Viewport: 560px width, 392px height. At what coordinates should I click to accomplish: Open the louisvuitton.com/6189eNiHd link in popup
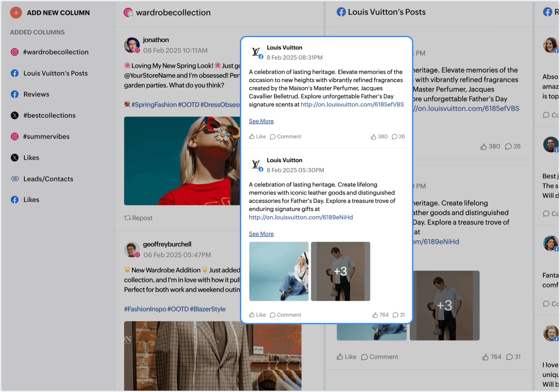click(x=301, y=217)
